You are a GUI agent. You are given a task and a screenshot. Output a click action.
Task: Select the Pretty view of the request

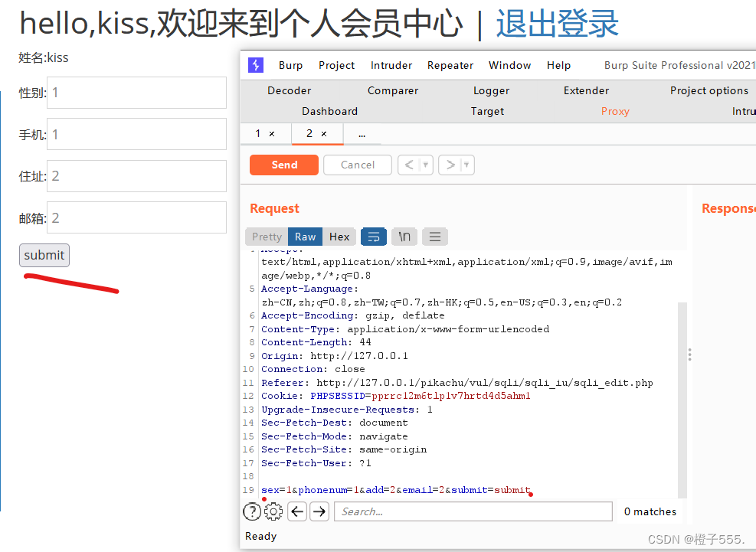click(x=267, y=237)
